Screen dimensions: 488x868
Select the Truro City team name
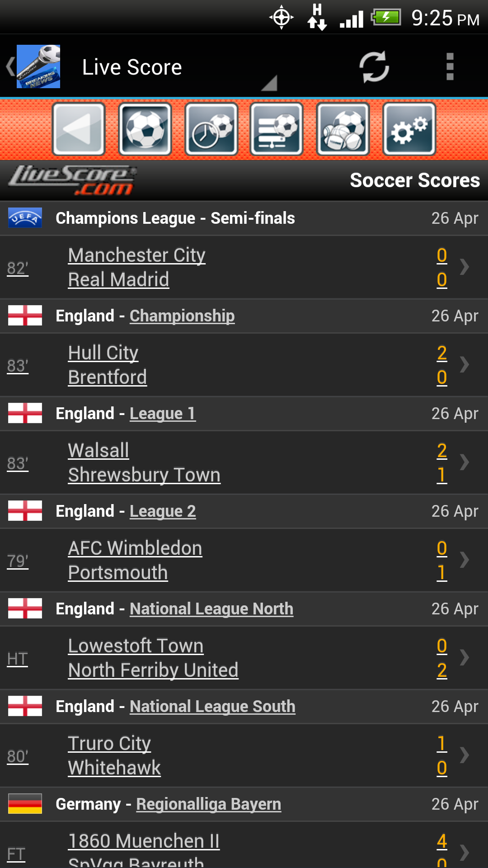coord(109,743)
